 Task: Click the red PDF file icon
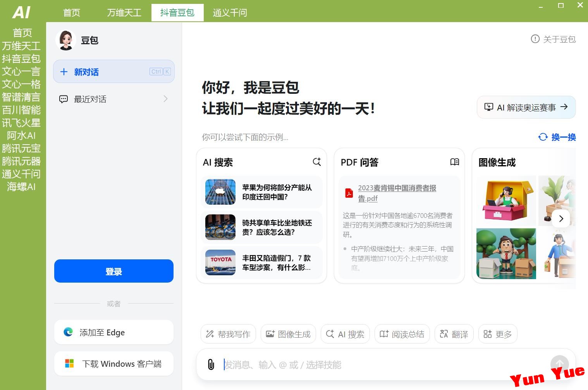point(349,193)
